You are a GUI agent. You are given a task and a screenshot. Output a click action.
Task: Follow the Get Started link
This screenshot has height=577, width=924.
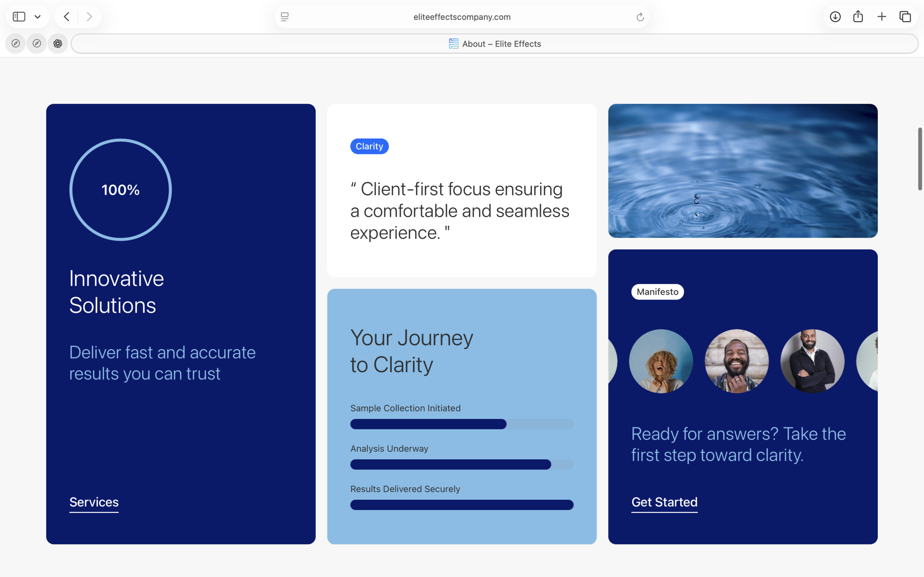(x=664, y=502)
